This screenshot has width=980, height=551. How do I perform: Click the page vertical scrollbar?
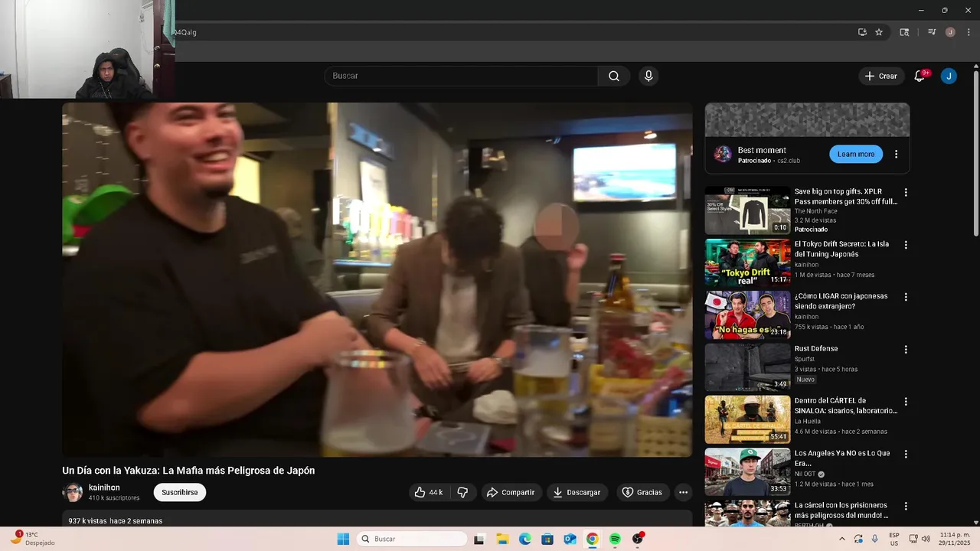(975, 153)
